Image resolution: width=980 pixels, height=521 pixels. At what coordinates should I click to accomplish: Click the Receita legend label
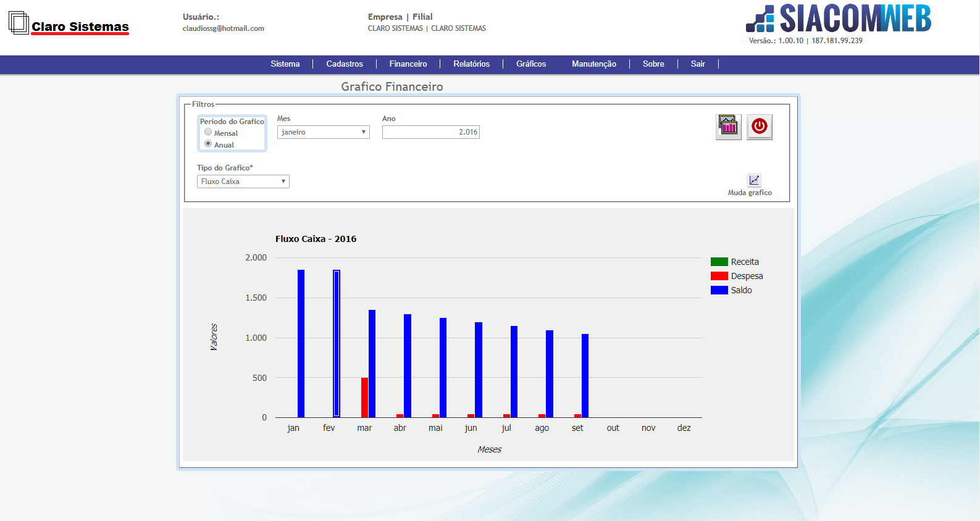(x=745, y=262)
